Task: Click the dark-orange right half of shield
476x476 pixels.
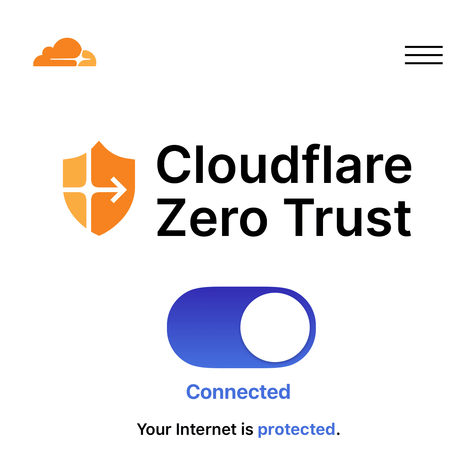Action: 113,188
